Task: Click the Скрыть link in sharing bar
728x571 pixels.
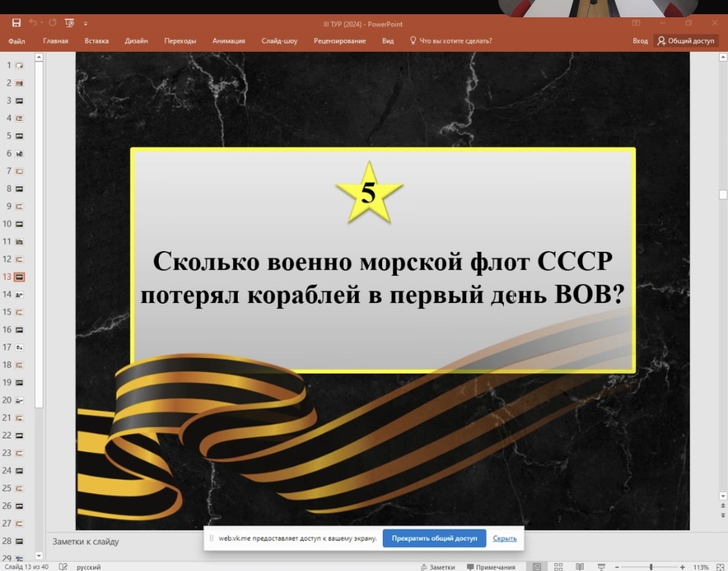Action: pos(505,538)
